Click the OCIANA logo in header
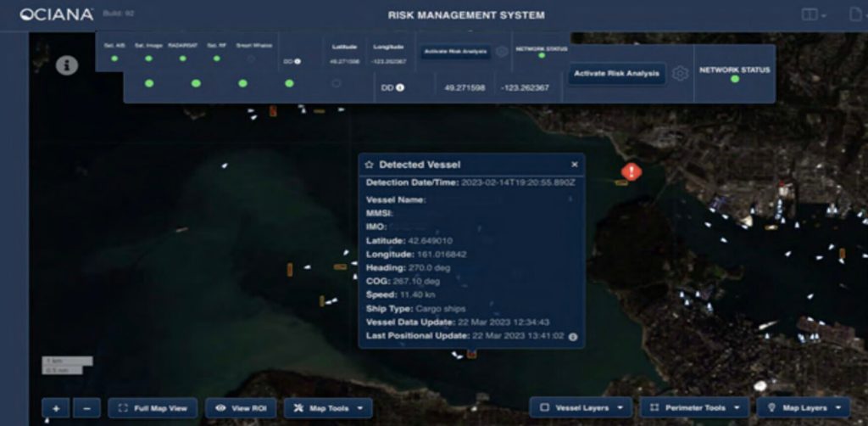Viewport: 868px width, 426px height. pyautogui.click(x=56, y=14)
